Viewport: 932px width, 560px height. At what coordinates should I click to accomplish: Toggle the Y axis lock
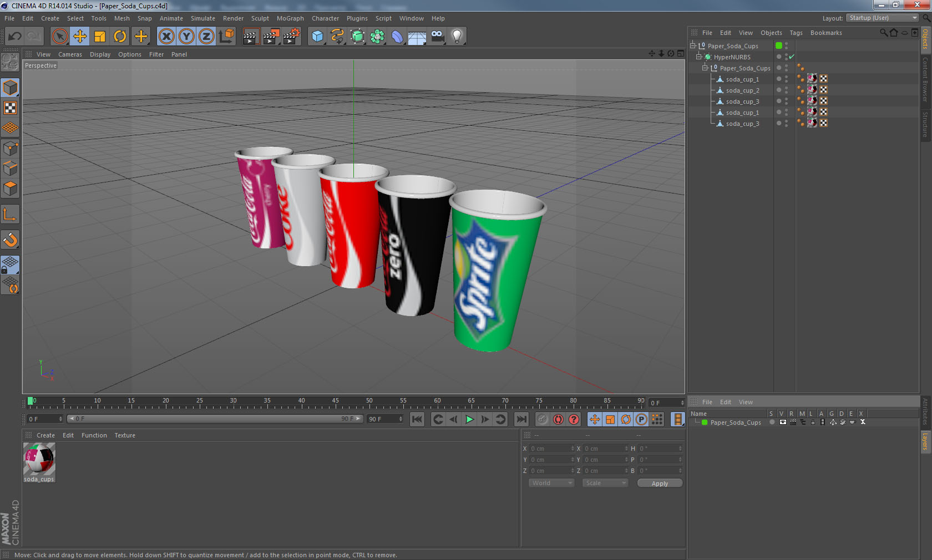(x=186, y=37)
